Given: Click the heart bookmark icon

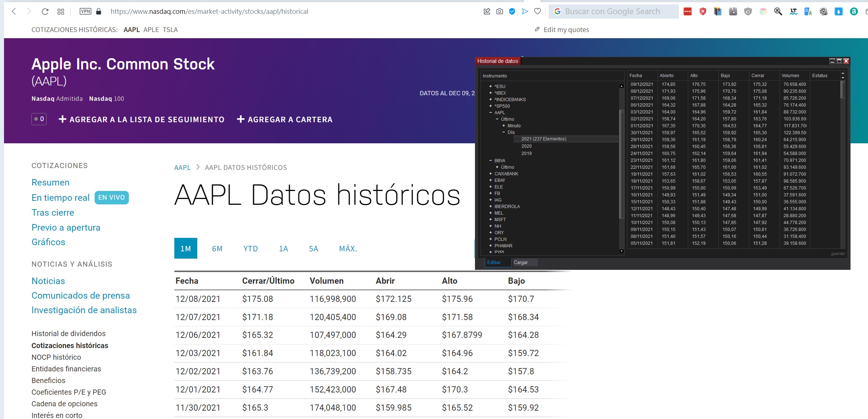Looking at the screenshot, I should [538, 12].
